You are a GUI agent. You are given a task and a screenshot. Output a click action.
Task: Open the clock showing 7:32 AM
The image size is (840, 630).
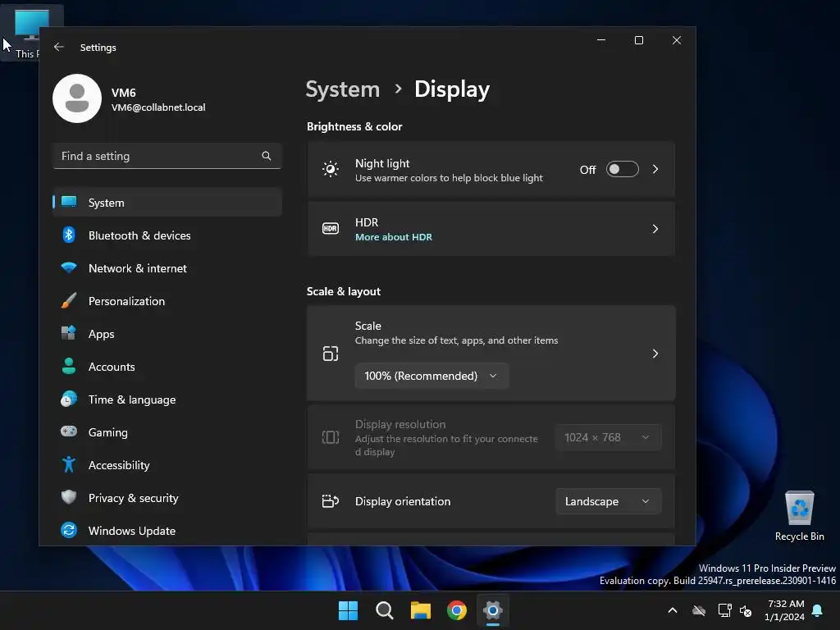pyautogui.click(x=784, y=610)
